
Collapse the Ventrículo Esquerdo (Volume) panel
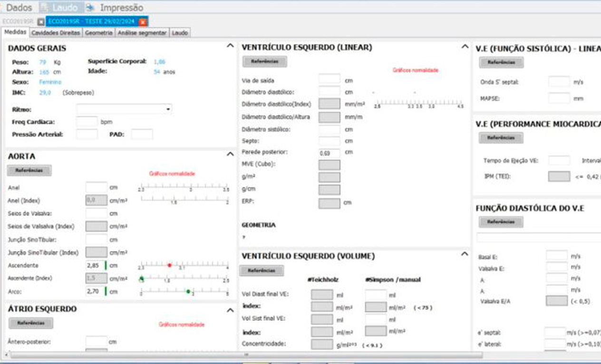click(465, 255)
